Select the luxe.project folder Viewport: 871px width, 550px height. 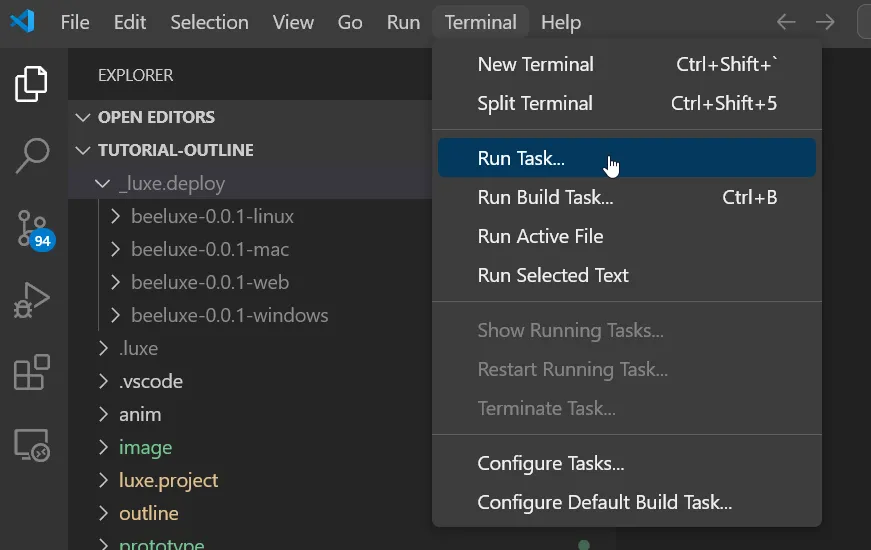(168, 480)
